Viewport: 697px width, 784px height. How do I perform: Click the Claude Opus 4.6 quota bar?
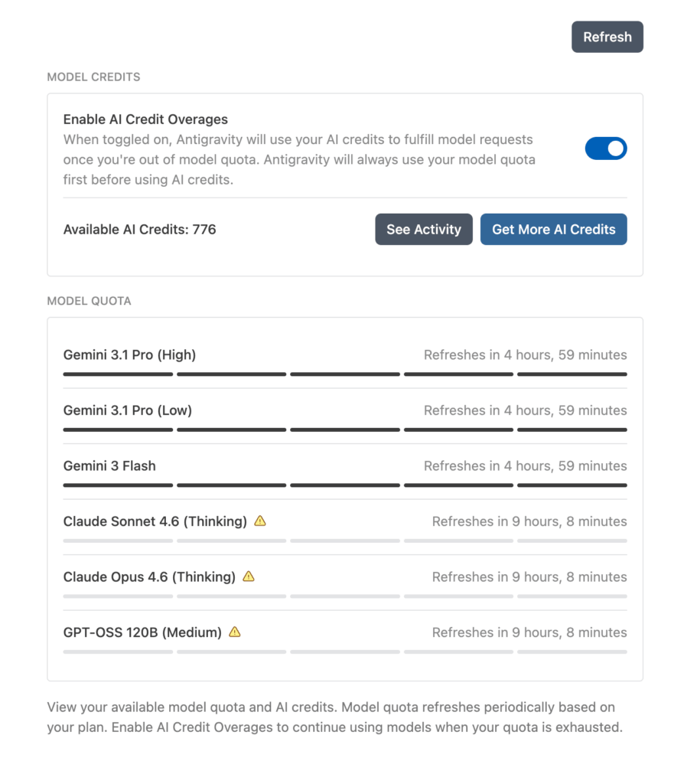point(344,596)
